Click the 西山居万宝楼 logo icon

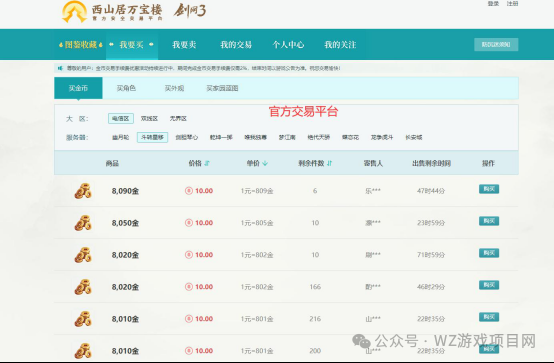click(x=74, y=12)
